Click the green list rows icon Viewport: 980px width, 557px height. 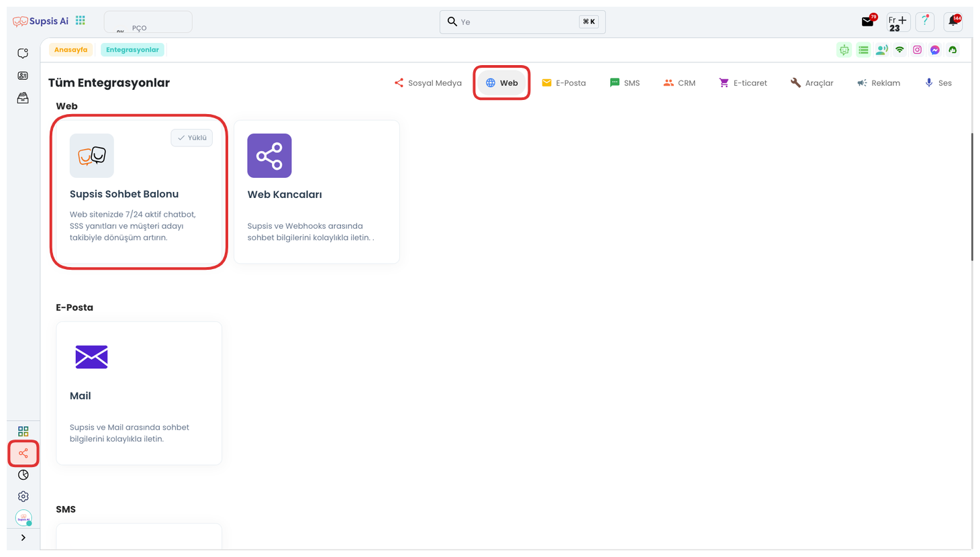tap(863, 50)
